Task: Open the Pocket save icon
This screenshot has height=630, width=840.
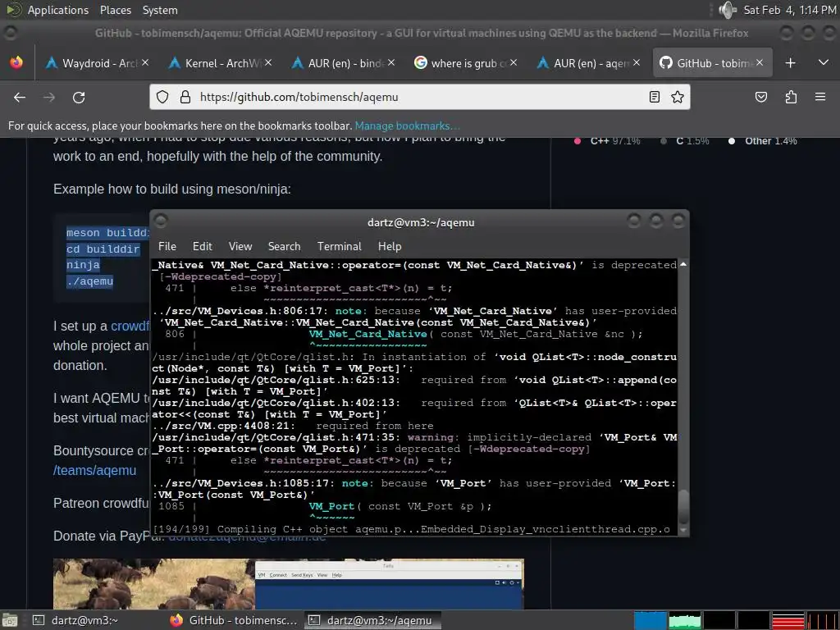Action: [760, 97]
